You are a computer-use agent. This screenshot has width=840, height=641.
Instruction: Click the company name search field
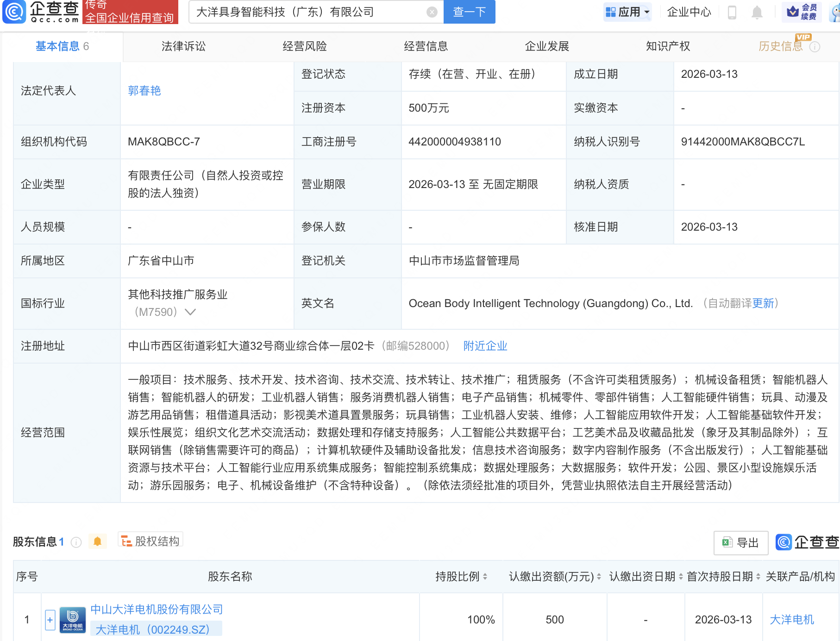click(308, 12)
